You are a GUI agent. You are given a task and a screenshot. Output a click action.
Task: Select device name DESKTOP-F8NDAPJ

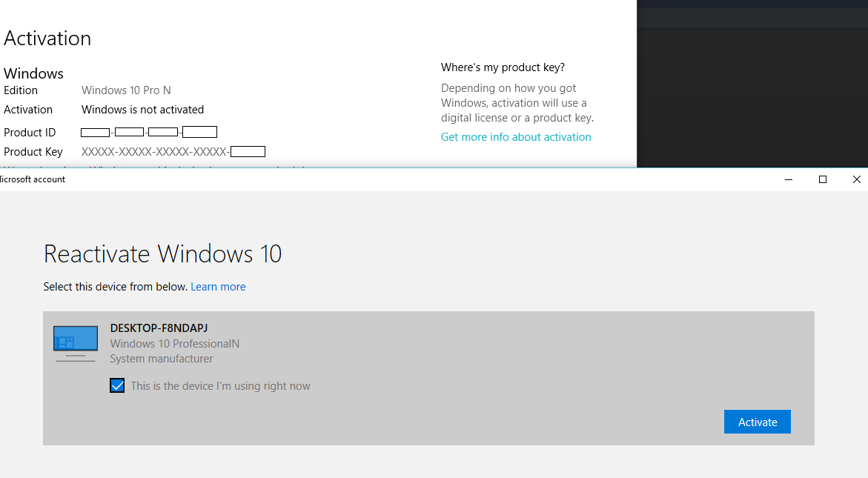coord(159,328)
